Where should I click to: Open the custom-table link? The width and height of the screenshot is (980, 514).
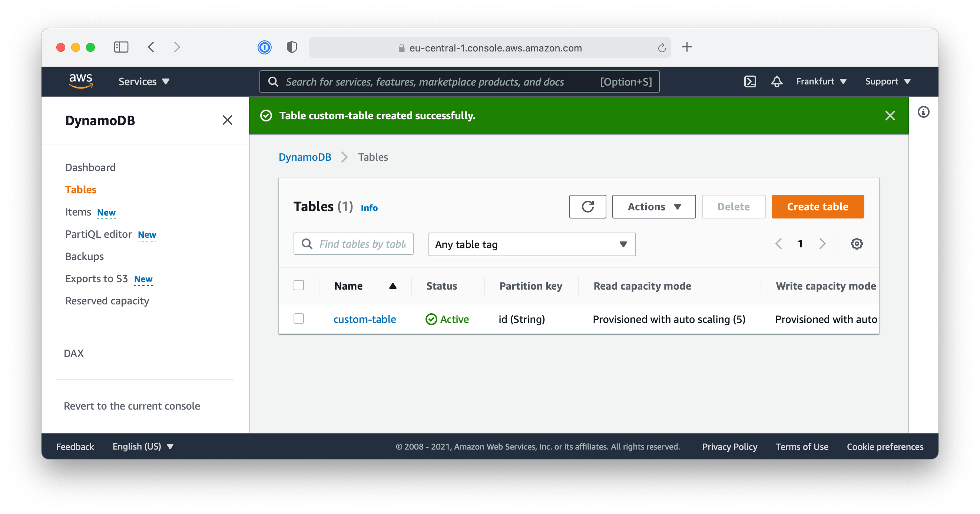[364, 319]
